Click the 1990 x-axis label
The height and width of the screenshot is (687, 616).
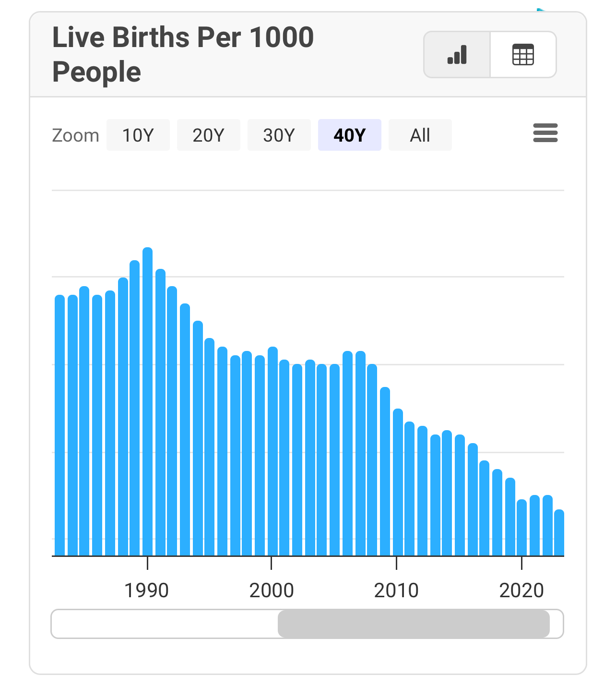coord(146,591)
